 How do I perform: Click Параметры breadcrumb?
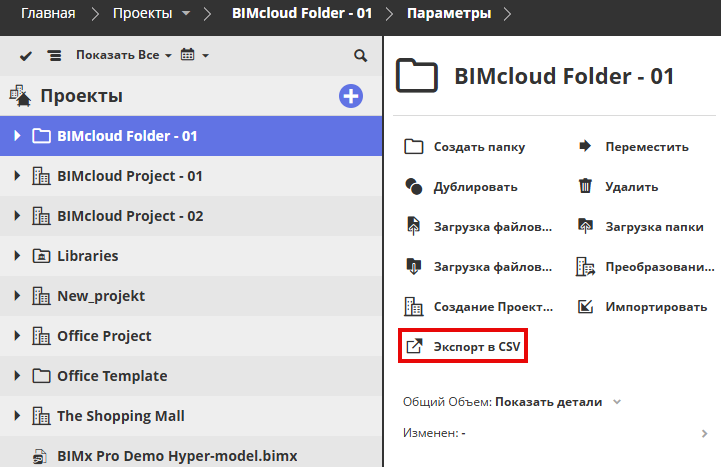[x=449, y=13]
